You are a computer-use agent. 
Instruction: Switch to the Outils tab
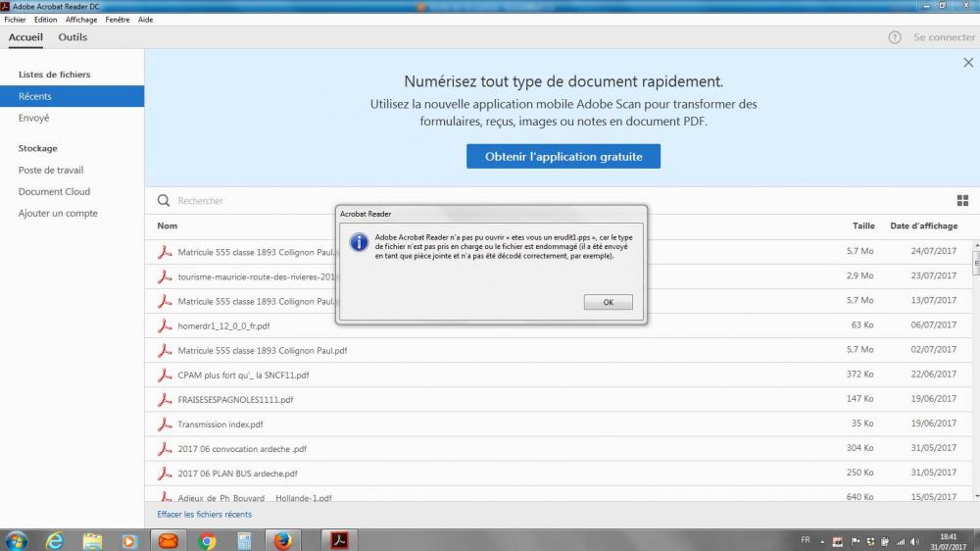(73, 37)
